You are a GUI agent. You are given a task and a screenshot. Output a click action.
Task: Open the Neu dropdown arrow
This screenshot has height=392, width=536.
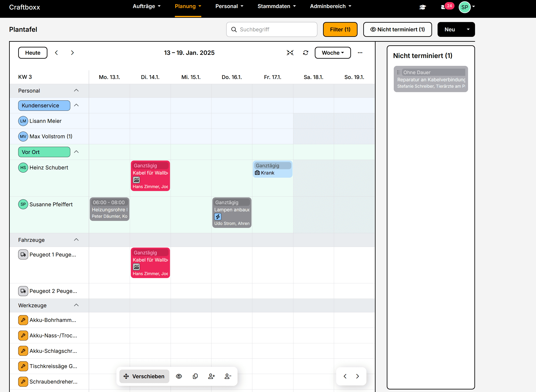click(x=468, y=29)
